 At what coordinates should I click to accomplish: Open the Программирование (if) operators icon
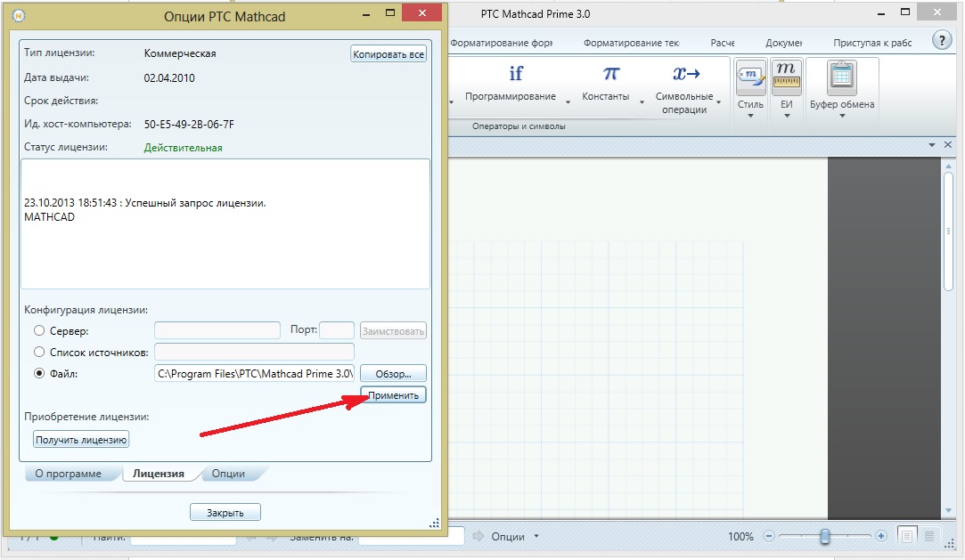[x=516, y=74]
